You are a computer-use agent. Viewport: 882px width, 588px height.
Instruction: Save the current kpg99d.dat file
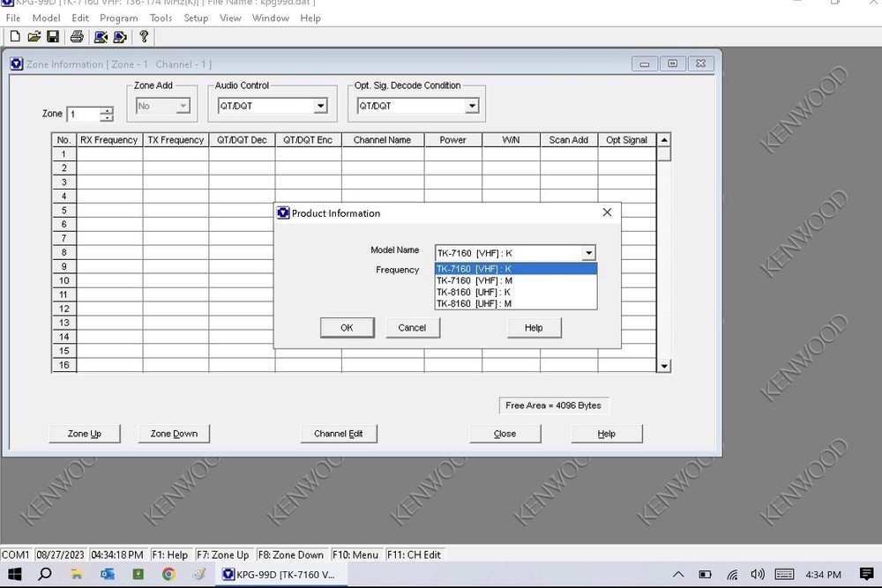click(x=53, y=36)
